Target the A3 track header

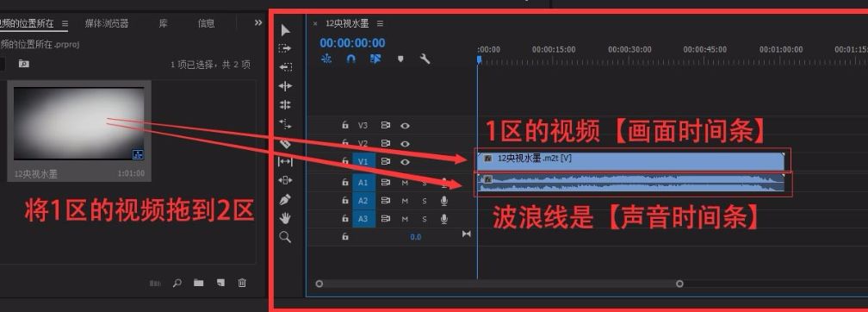(363, 219)
